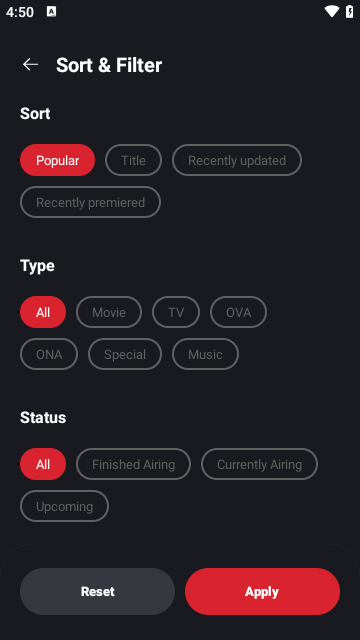Image resolution: width=360 pixels, height=640 pixels.
Task: Select All under Type
Action: [x=43, y=312]
